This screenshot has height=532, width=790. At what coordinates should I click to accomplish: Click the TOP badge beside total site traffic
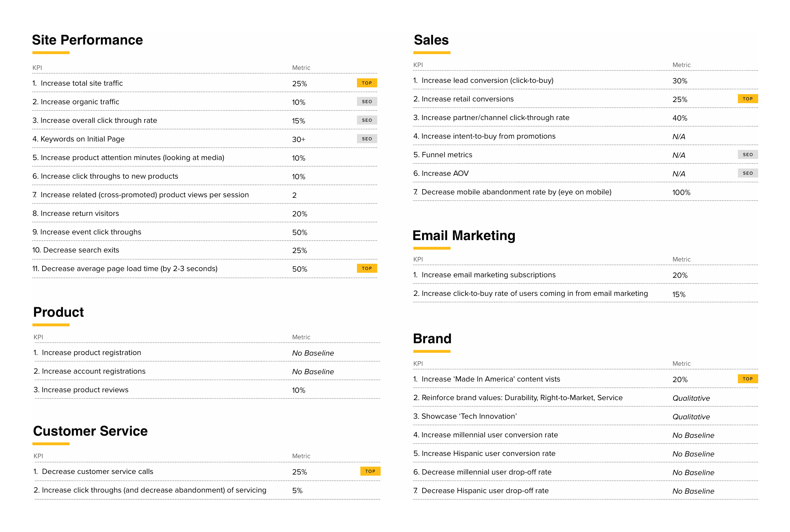(367, 83)
